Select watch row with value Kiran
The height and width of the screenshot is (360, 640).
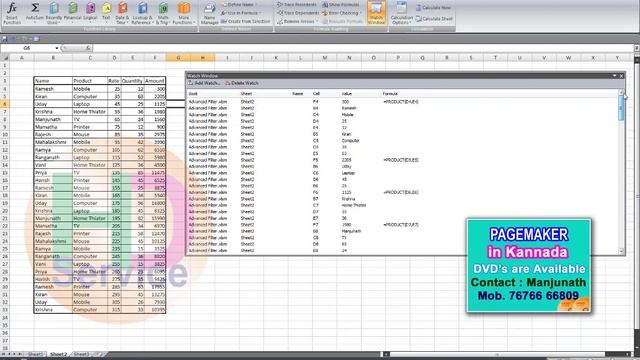(x=403, y=134)
